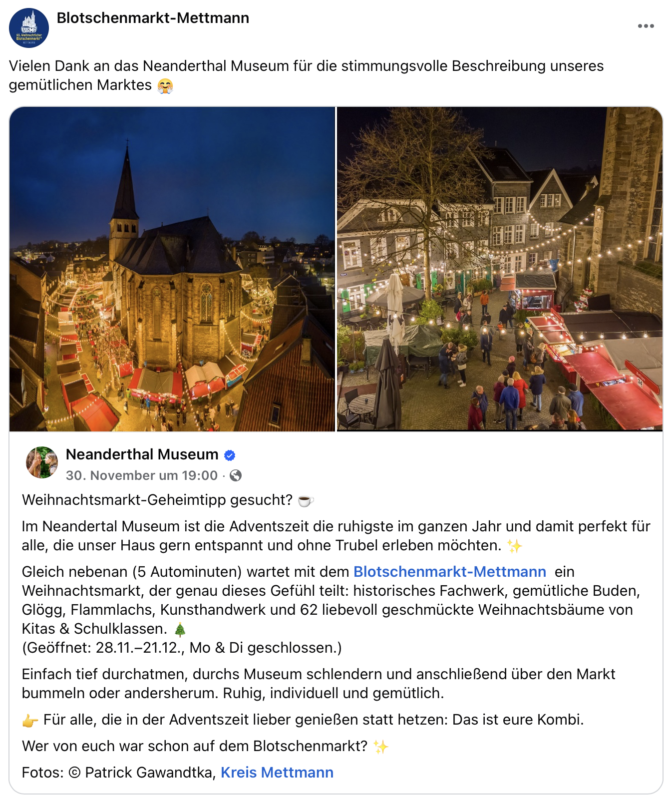
Task: Click the Weihnachtsmarkt-Geheimtipp gesucht headline text
Action: [x=157, y=500]
